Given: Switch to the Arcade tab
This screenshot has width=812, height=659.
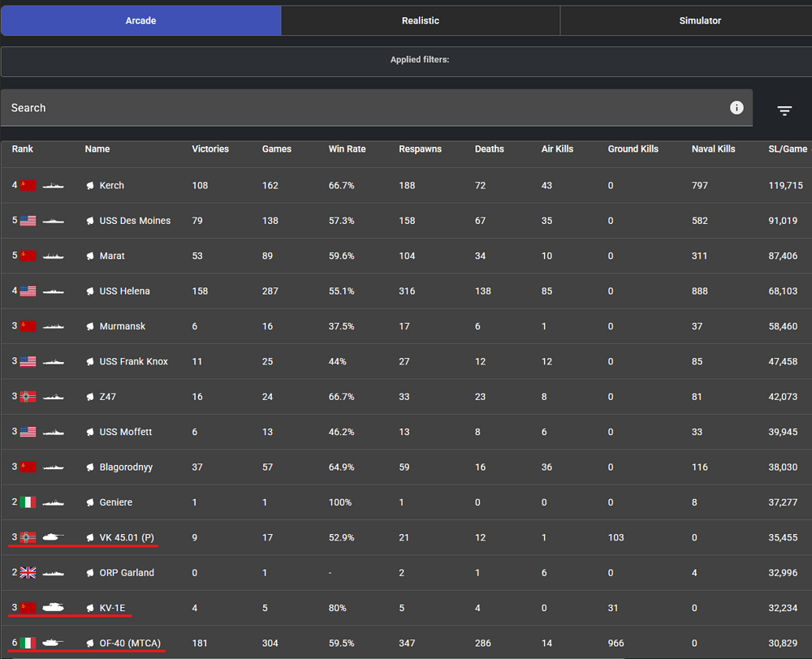Looking at the screenshot, I should 140,21.
